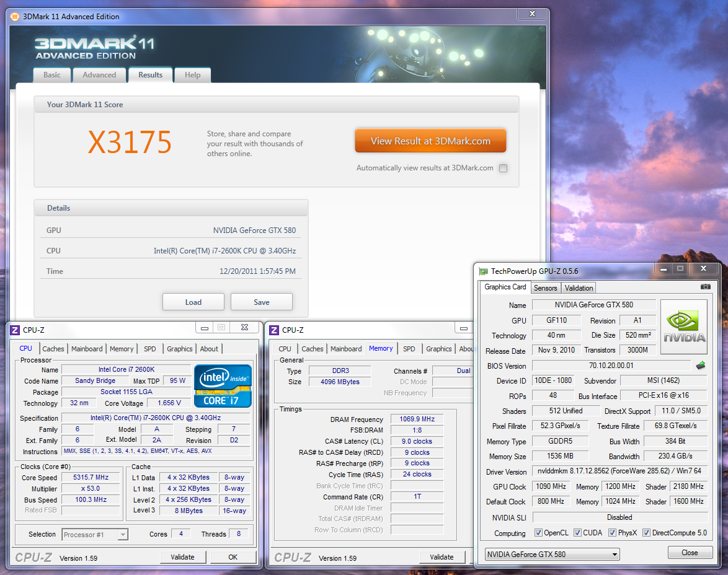Click the CAS# Latency value 9.0 clocks

click(x=417, y=441)
